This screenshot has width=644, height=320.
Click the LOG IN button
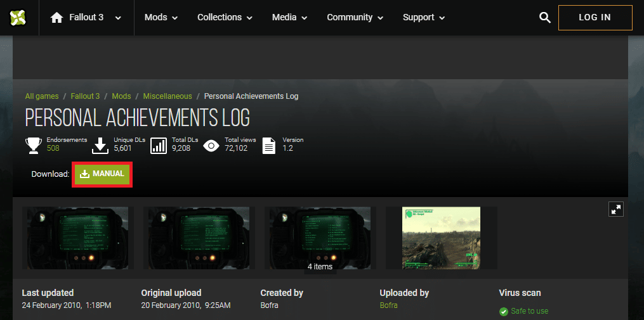(x=595, y=18)
